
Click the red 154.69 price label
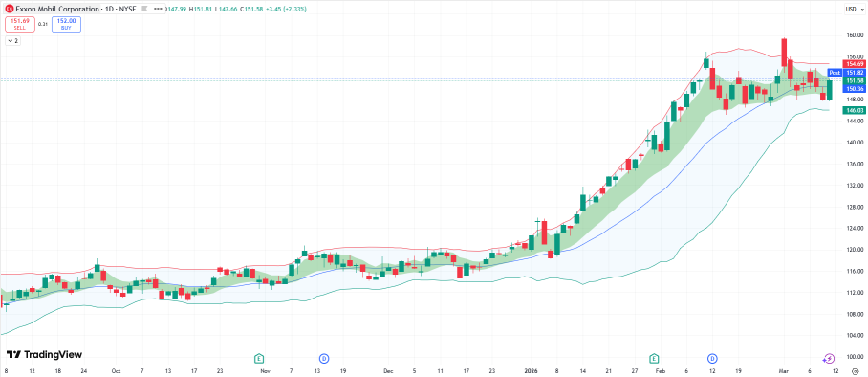click(x=854, y=64)
